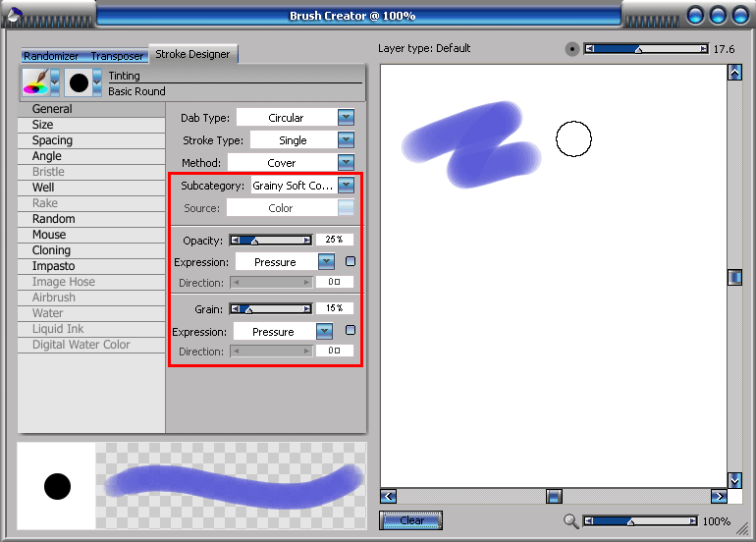
Task: Click left arrow of Opacity slider
Action: (x=235, y=241)
